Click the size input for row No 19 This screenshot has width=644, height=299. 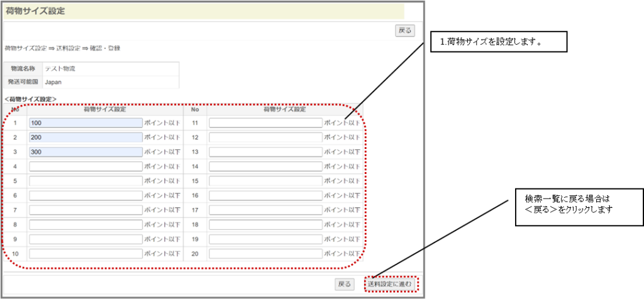tap(265, 239)
